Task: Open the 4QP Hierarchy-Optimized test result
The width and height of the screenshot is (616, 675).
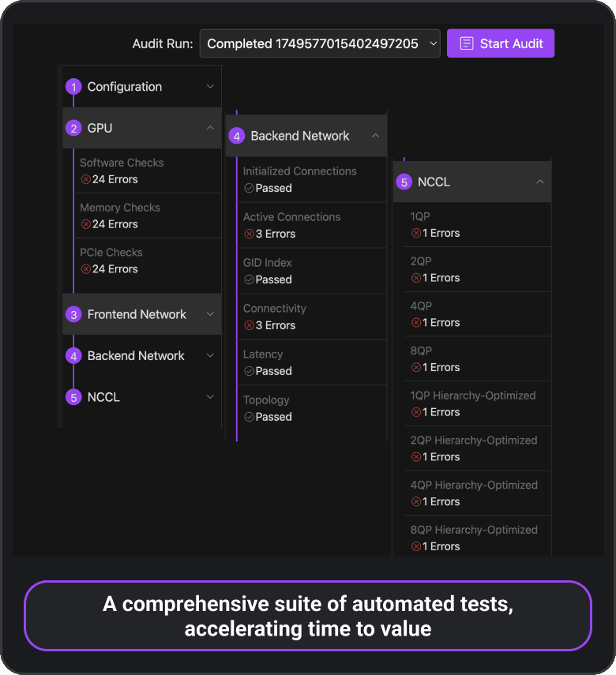Action: 478,493
